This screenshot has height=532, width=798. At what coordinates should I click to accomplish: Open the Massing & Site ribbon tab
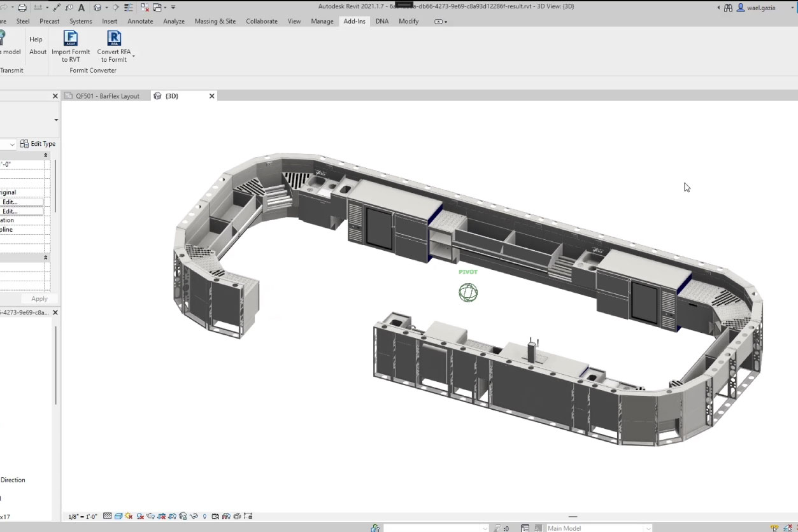coord(215,21)
